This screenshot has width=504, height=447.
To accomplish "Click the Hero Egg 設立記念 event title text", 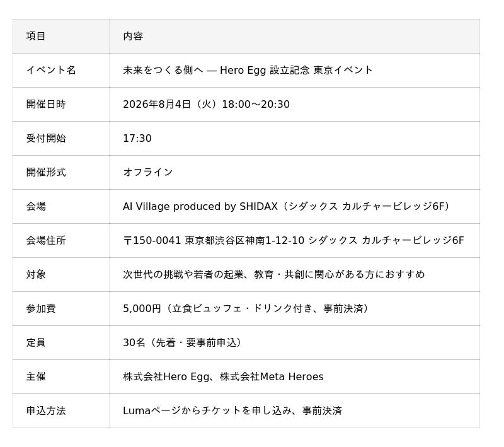I will 248,70.
